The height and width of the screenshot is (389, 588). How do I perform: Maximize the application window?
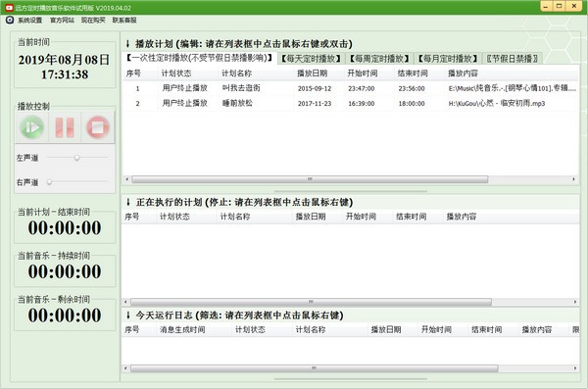pos(560,6)
